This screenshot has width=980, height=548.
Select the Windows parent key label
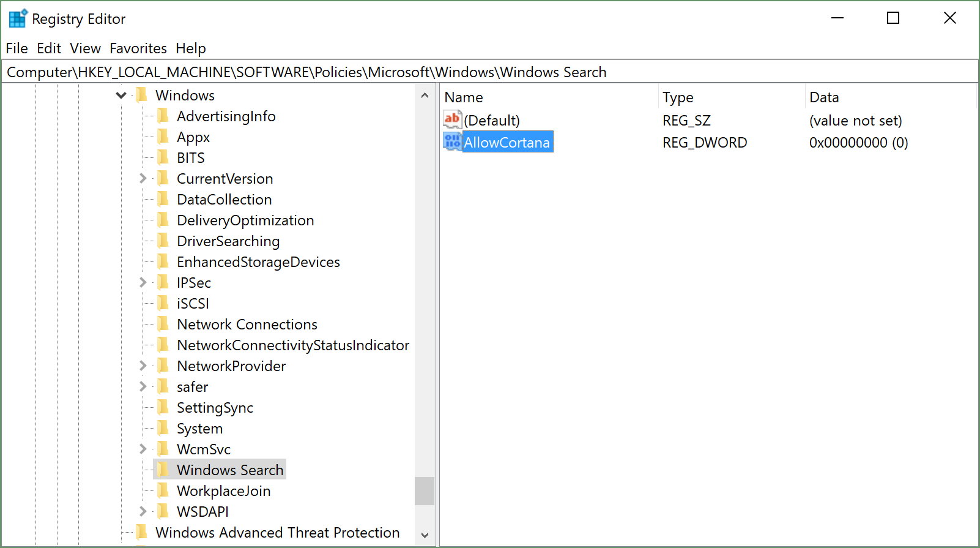[185, 95]
